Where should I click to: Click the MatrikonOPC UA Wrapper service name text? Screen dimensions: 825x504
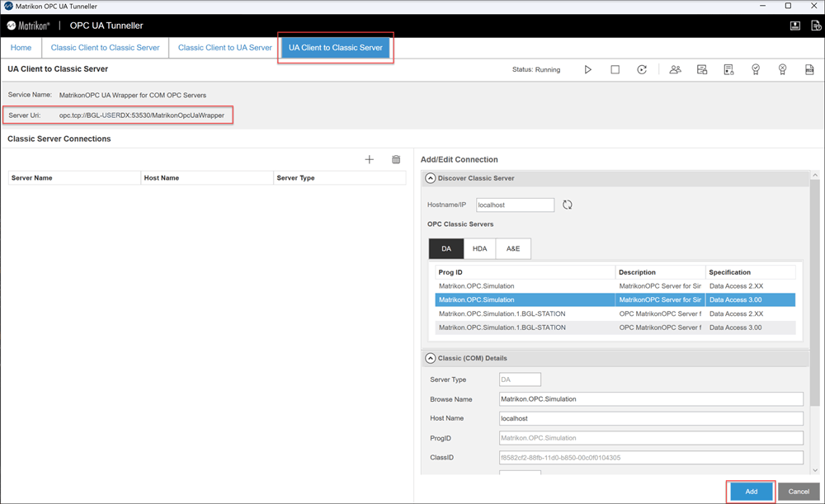point(133,95)
